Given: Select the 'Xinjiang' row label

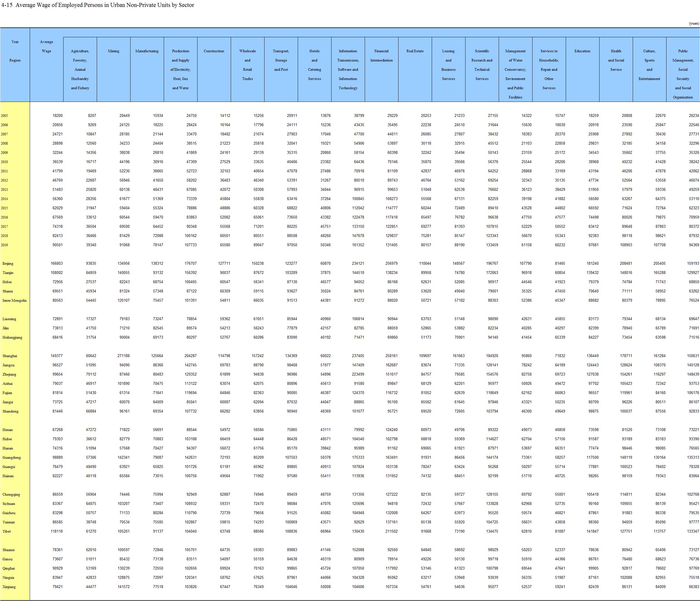Looking at the screenshot, I should coord(9,587).
